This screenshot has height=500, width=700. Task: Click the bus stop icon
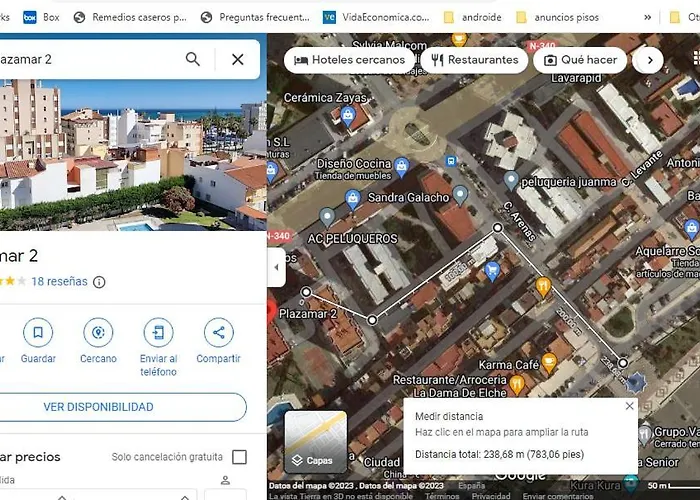click(x=451, y=160)
